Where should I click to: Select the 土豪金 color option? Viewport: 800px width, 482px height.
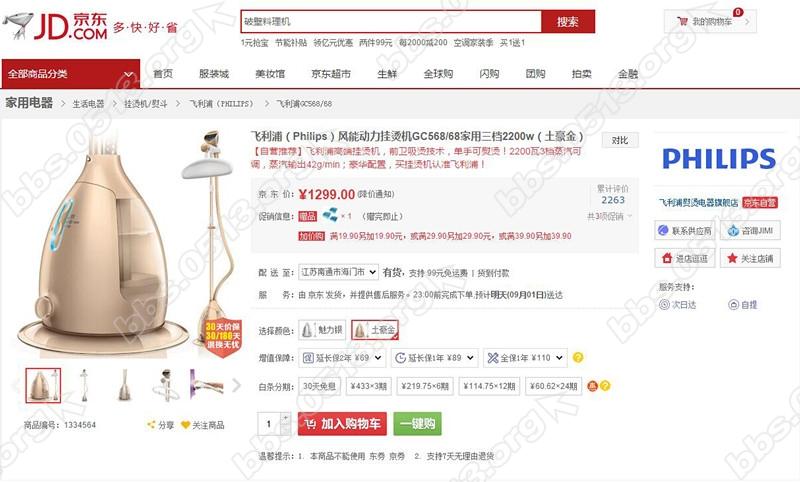(x=375, y=330)
